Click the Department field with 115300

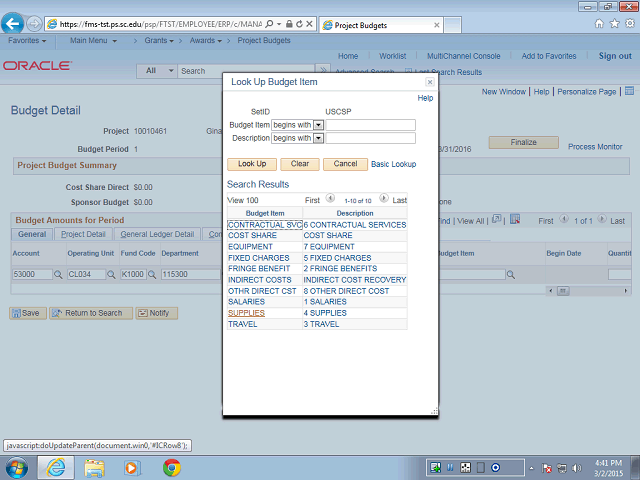(191, 274)
